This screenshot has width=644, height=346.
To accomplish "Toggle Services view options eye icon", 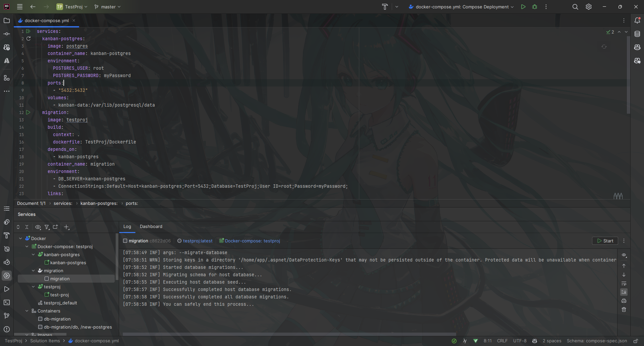I will click(x=38, y=227).
